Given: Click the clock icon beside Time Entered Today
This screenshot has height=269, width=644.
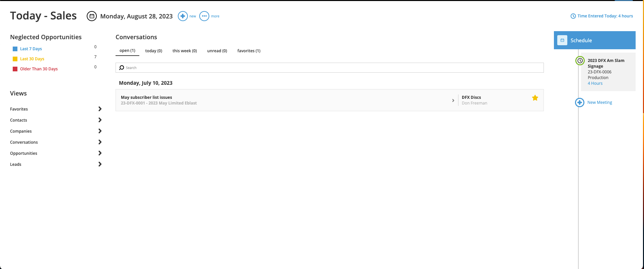Looking at the screenshot, I should tap(573, 16).
